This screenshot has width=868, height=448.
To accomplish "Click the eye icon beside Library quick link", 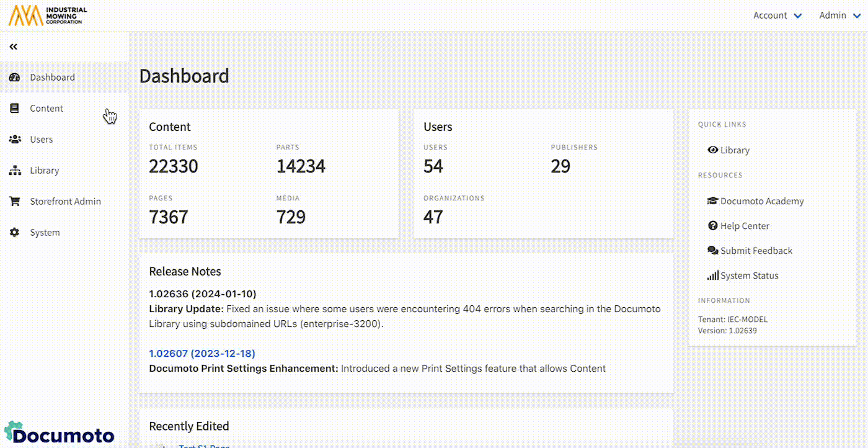I will point(712,150).
